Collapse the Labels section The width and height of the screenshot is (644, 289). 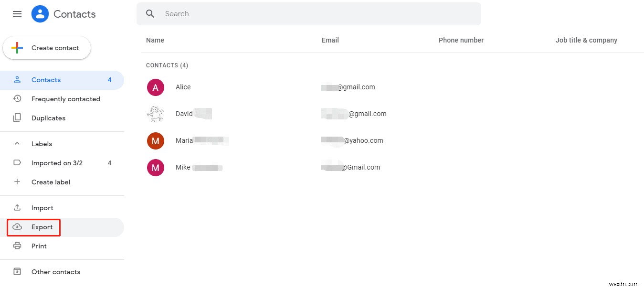17,143
